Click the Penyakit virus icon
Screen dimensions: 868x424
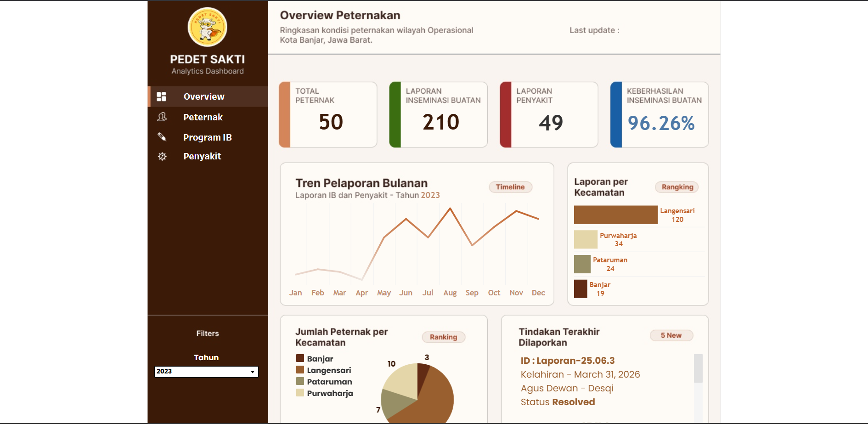click(x=162, y=156)
